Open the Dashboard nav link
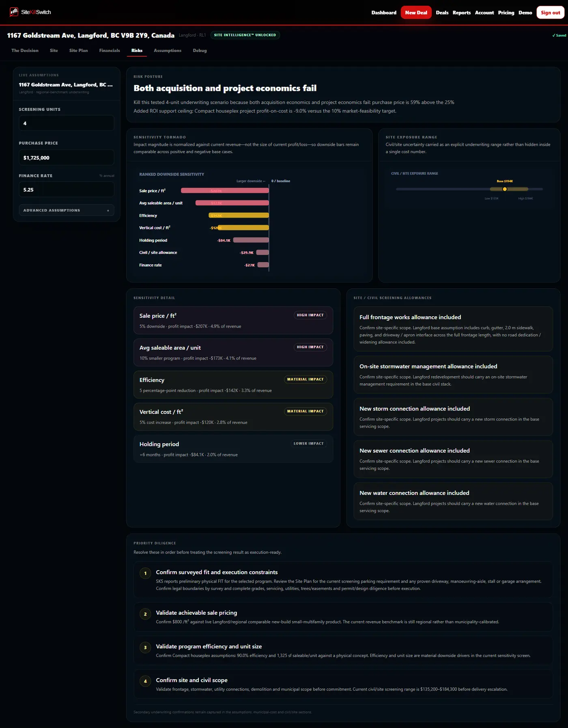This screenshot has height=728, width=568. tap(384, 13)
